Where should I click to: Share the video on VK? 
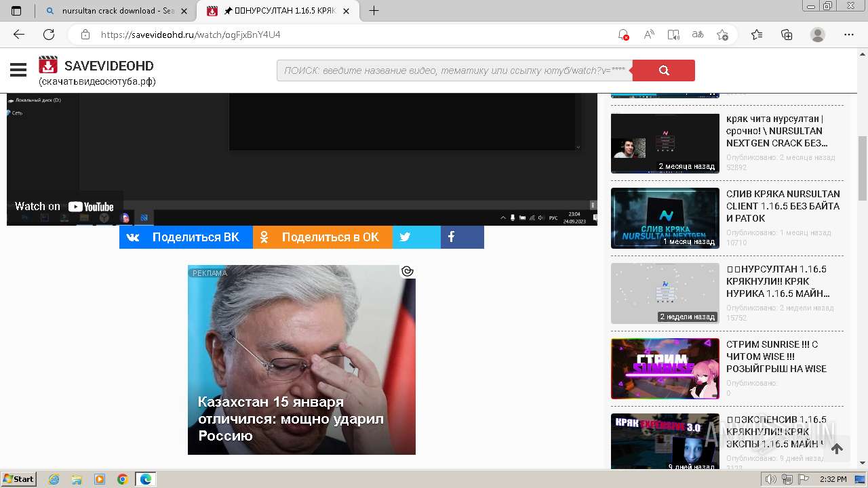point(186,237)
